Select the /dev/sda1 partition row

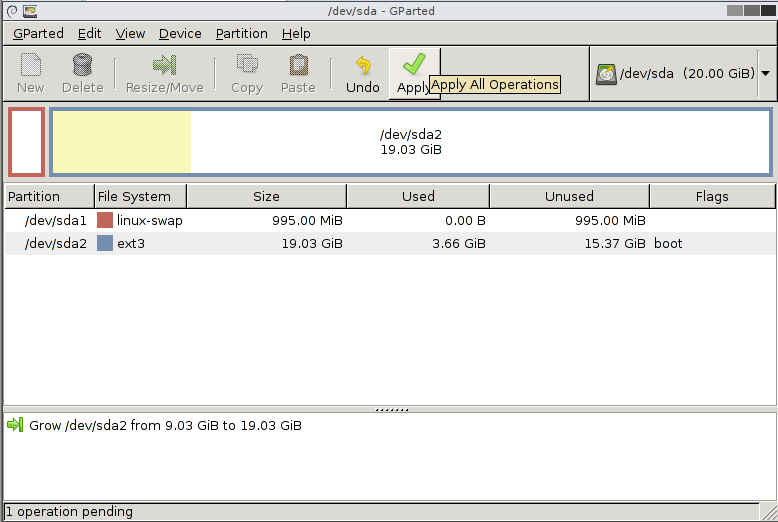coord(389,220)
